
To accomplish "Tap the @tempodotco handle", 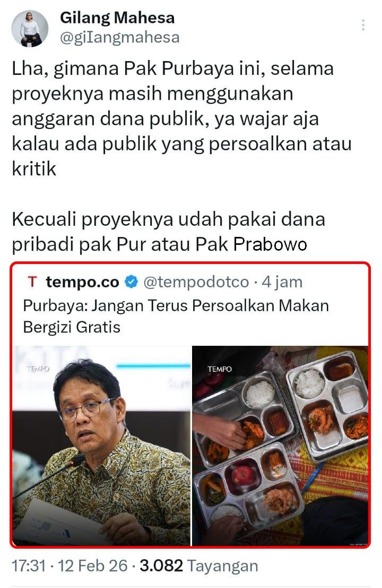I will 196,282.
